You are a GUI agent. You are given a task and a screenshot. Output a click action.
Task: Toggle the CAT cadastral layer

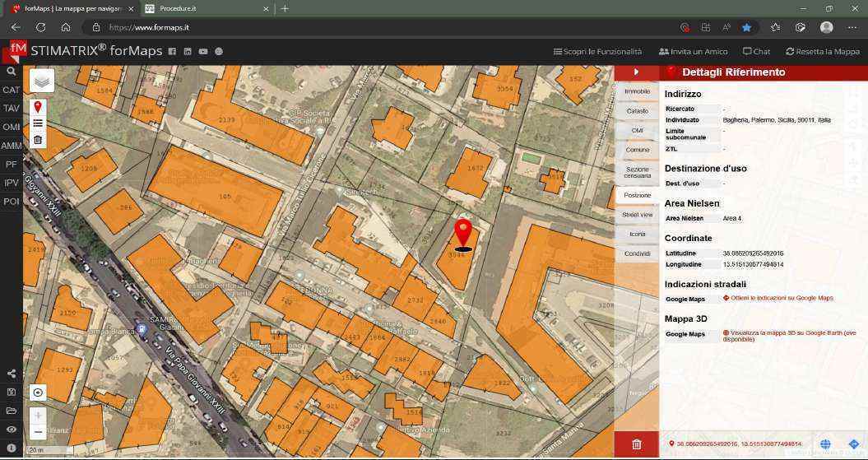pyautogui.click(x=11, y=90)
